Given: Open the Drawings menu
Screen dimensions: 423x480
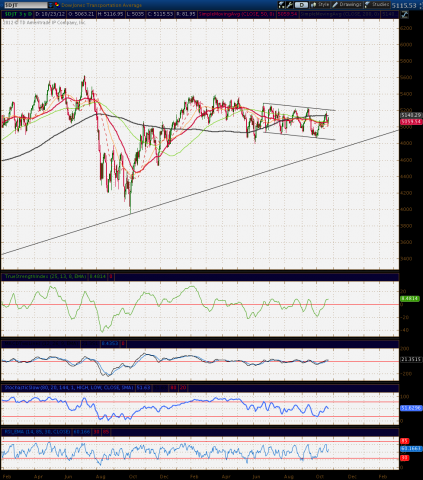Looking at the screenshot, I should coord(347,5).
